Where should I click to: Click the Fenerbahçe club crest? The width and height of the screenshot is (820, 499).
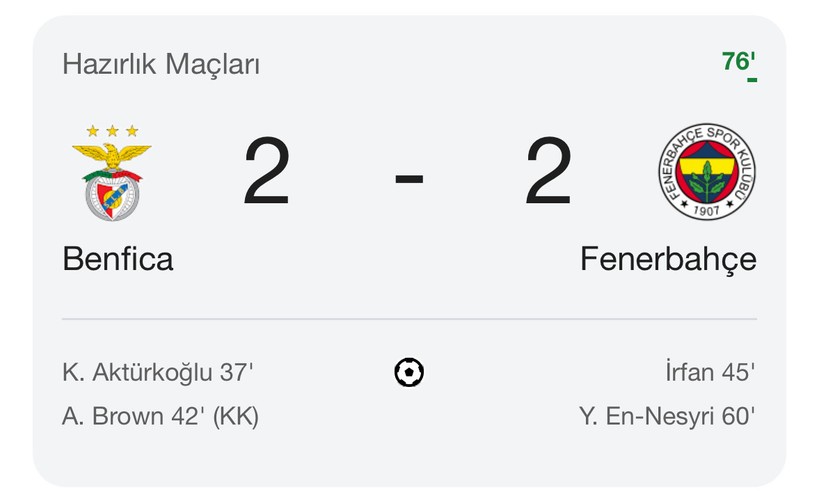click(707, 172)
